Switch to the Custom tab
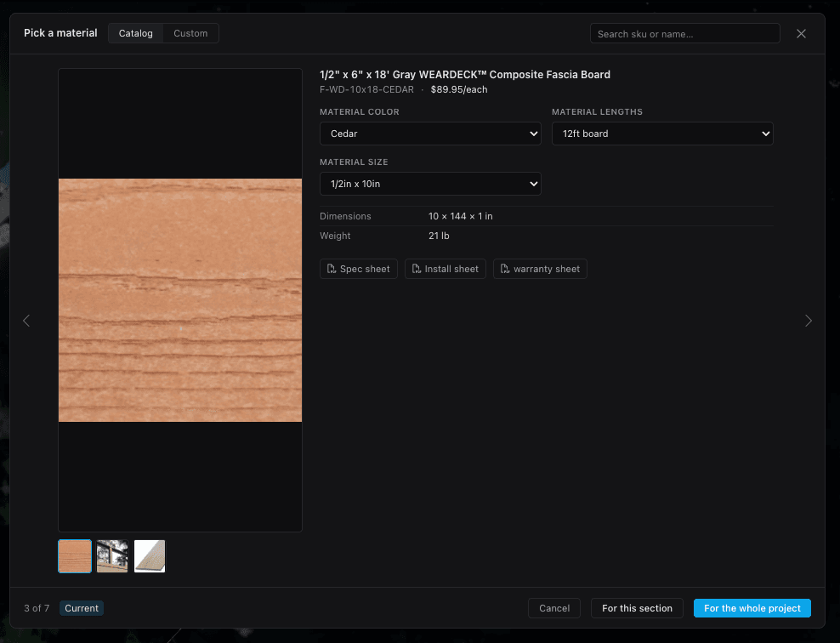Screen dimensions: 840x643 pos(190,33)
